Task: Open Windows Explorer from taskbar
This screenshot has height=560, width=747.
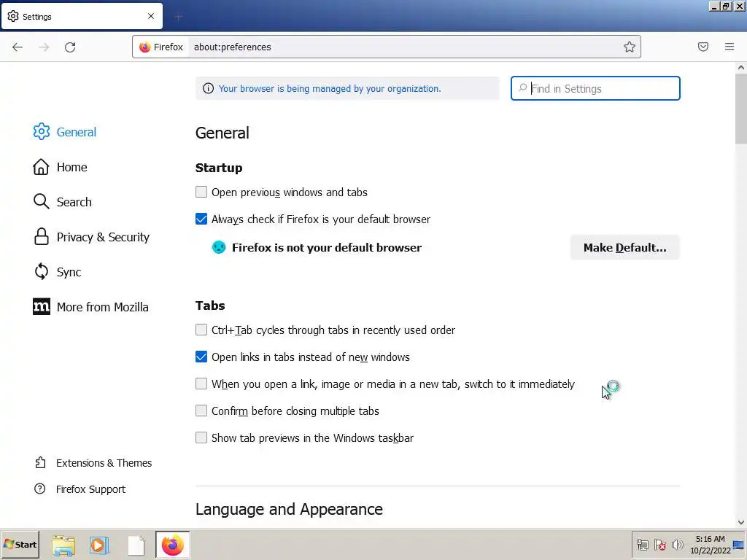Action: click(x=63, y=545)
